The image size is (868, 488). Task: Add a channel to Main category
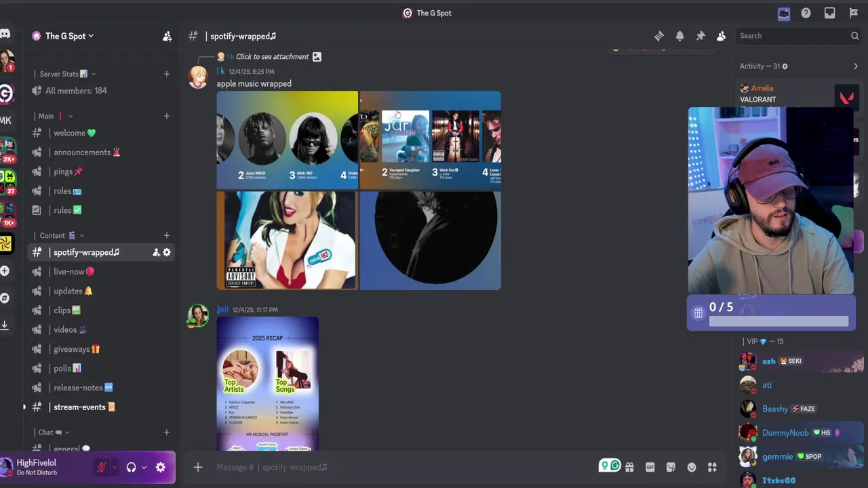point(166,116)
